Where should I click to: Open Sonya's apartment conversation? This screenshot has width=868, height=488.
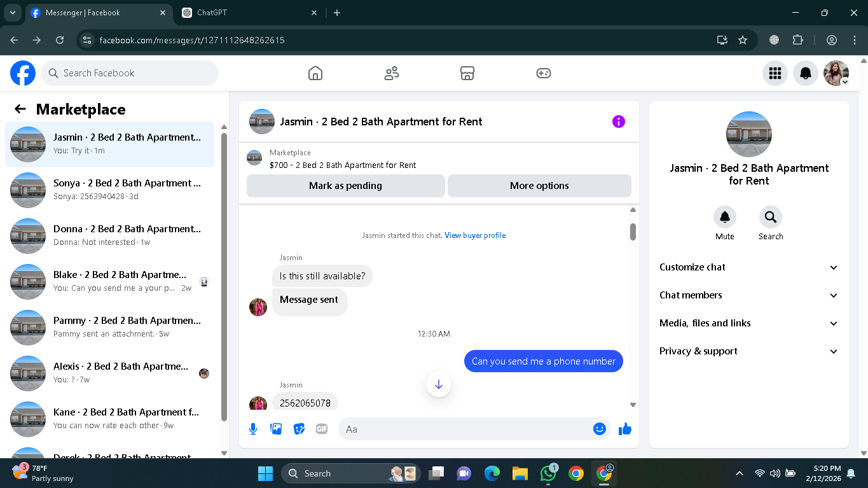[x=109, y=190]
